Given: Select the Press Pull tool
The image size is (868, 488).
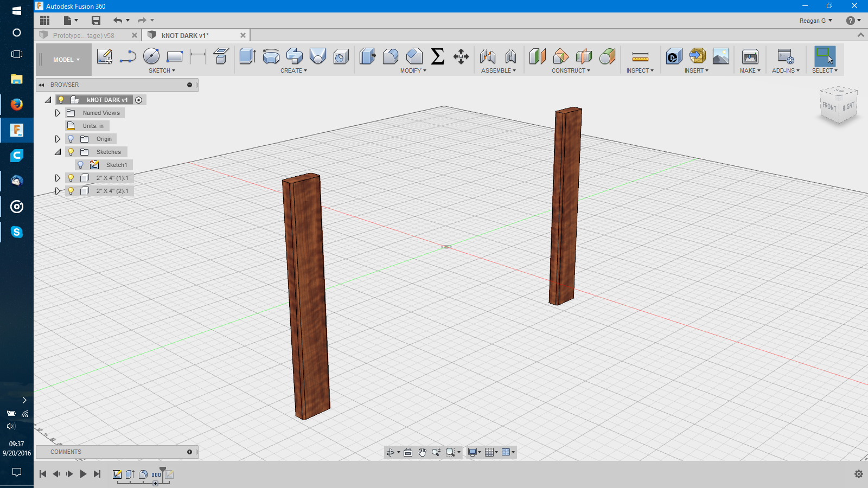Looking at the screenshot, I should click(x=367, y=56).
